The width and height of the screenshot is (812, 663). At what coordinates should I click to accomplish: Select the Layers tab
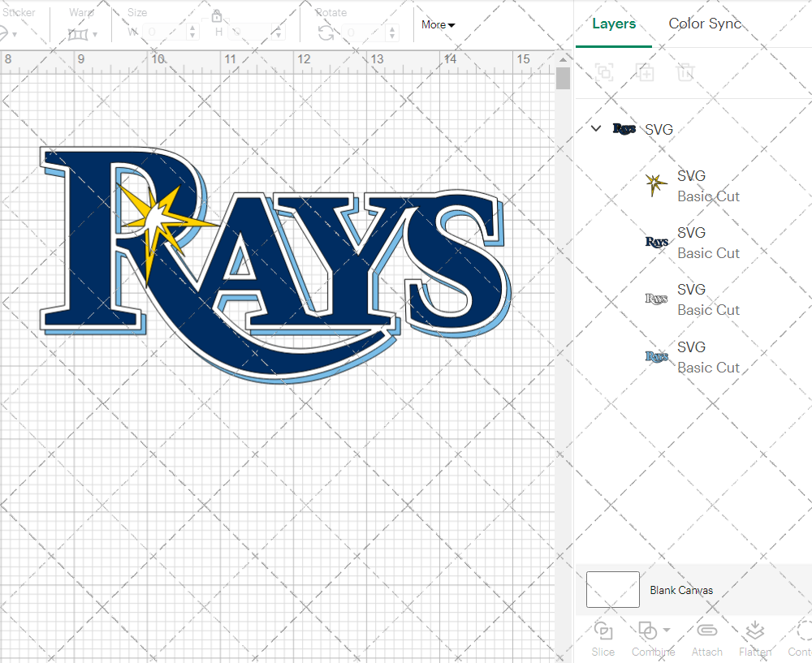(x=614, y=24)
